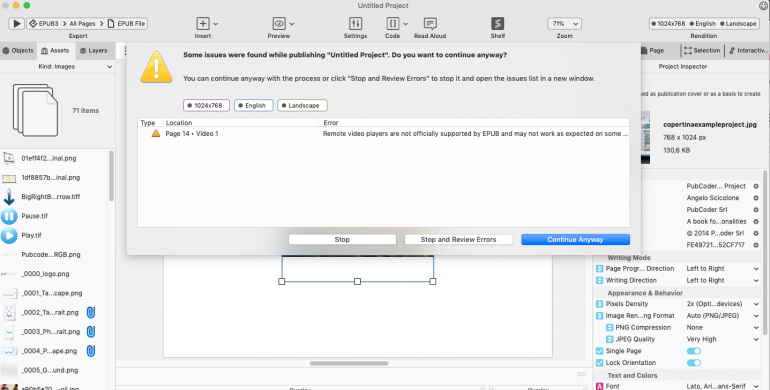Click EPUB File in export breadcrumb

click(126, 24)
